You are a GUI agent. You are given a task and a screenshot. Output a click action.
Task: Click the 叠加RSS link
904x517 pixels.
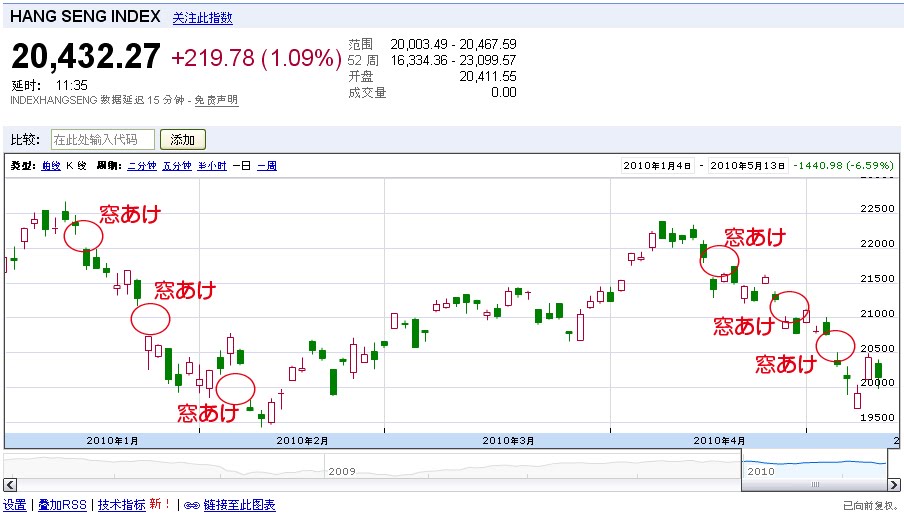click(62, 505)
